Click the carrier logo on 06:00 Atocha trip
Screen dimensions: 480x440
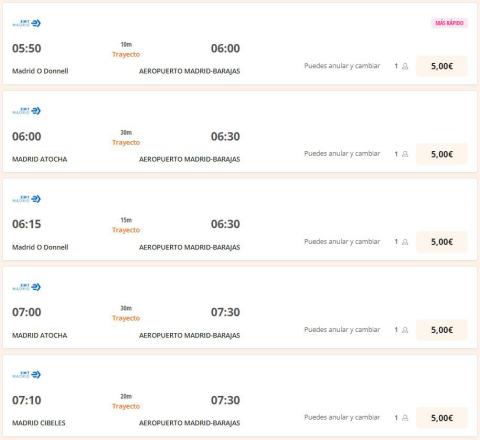26,111
